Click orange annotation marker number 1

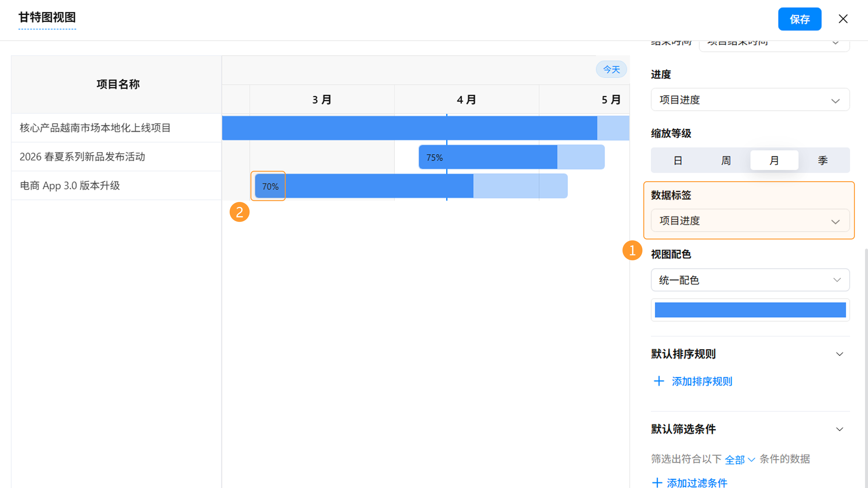click(632, 250)
